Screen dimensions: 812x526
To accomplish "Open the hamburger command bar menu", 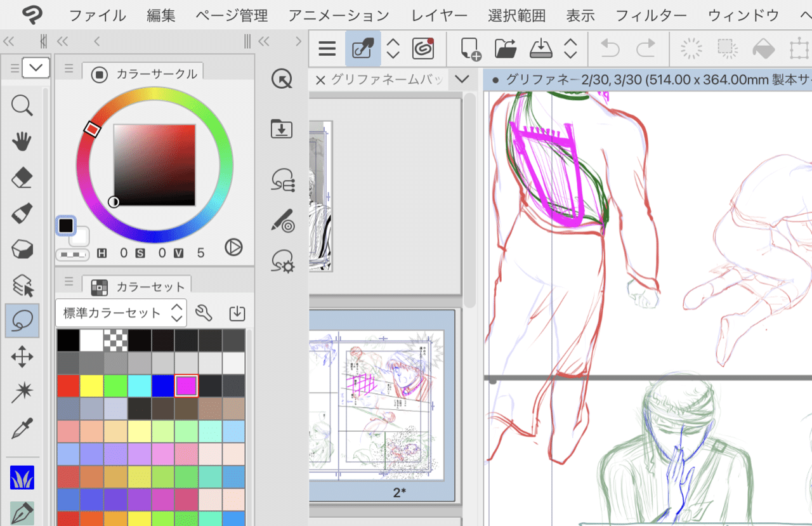I will click(x=327, y=49).
